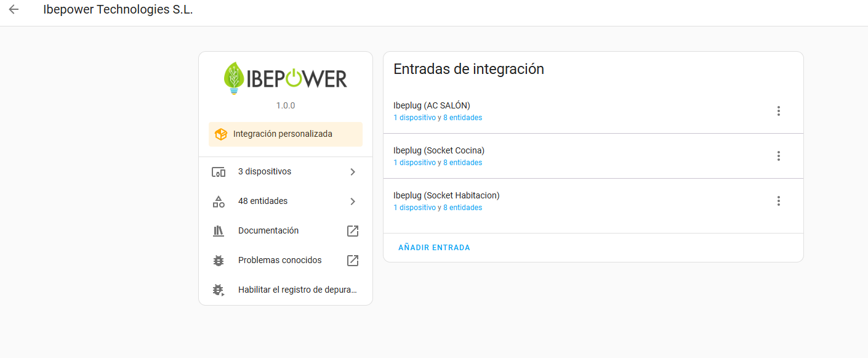This screenshot has width=868, height=358.
Task: Click the shapes icon beside 48 entidades
Action: (x=219, y=201)
